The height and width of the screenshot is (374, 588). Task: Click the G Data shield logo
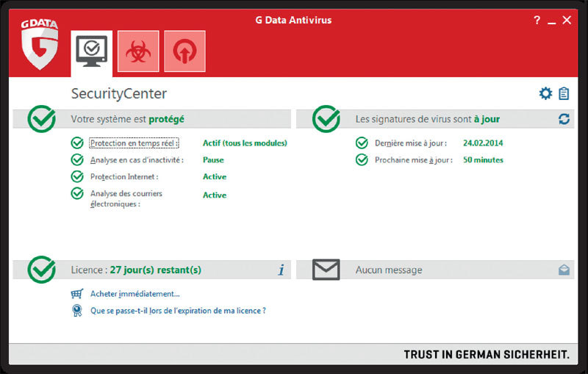40,44
